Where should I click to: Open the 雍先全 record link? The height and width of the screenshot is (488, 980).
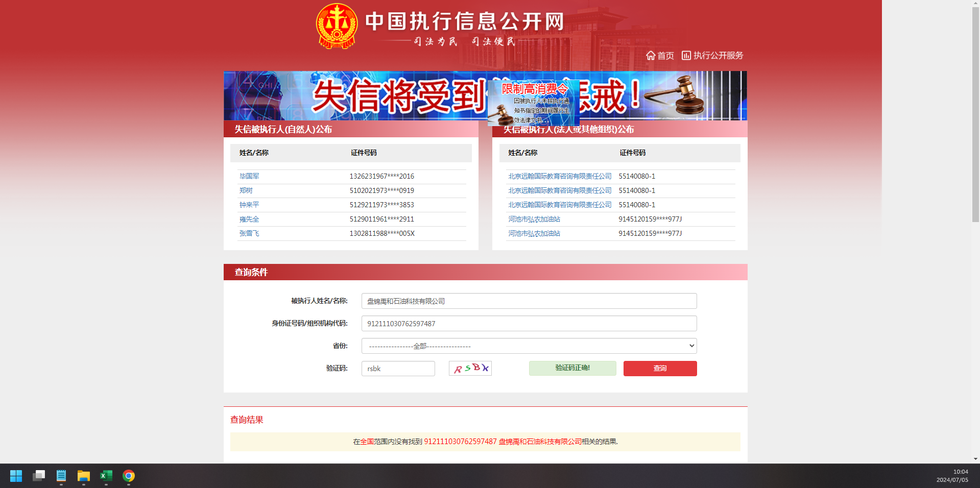click(x=249, y=219)
